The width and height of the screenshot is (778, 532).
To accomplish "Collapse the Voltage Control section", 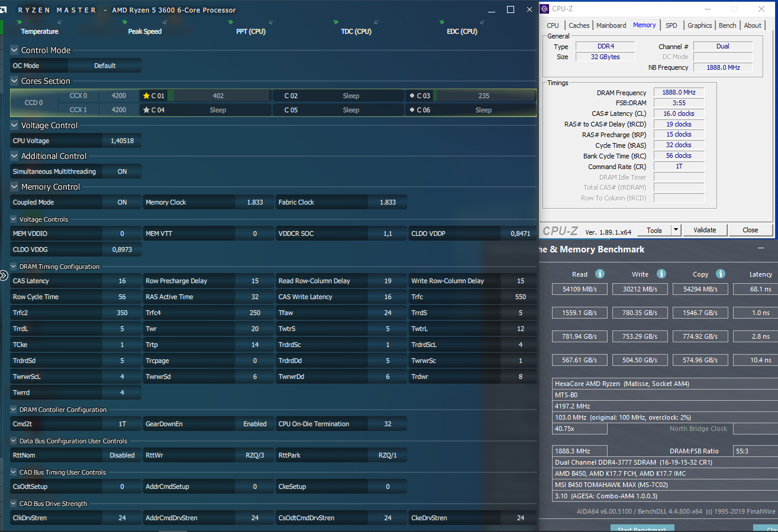I will pos(15,125).
